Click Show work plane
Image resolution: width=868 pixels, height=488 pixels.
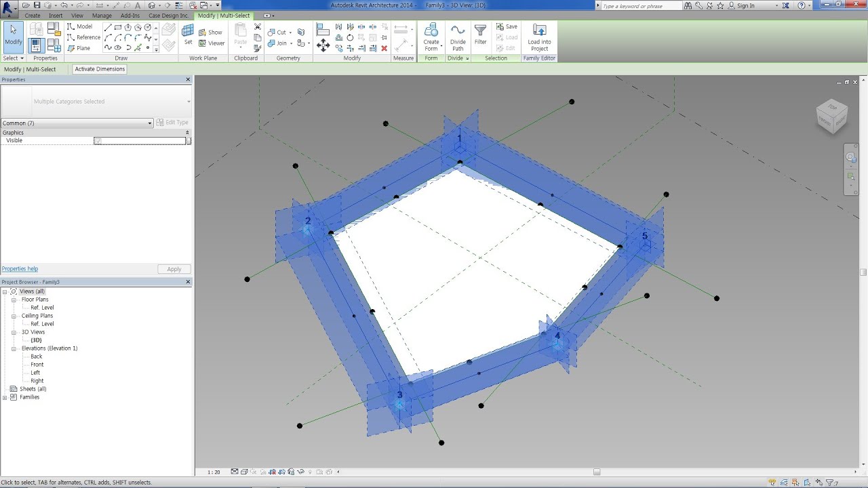click(210, 32)
